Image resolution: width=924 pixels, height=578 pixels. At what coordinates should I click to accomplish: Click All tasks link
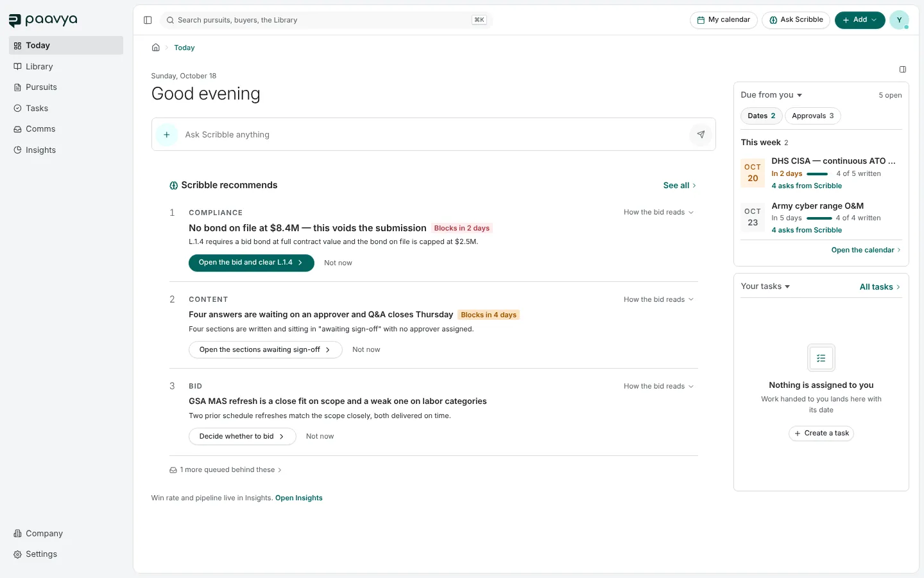tap(880, 287)
